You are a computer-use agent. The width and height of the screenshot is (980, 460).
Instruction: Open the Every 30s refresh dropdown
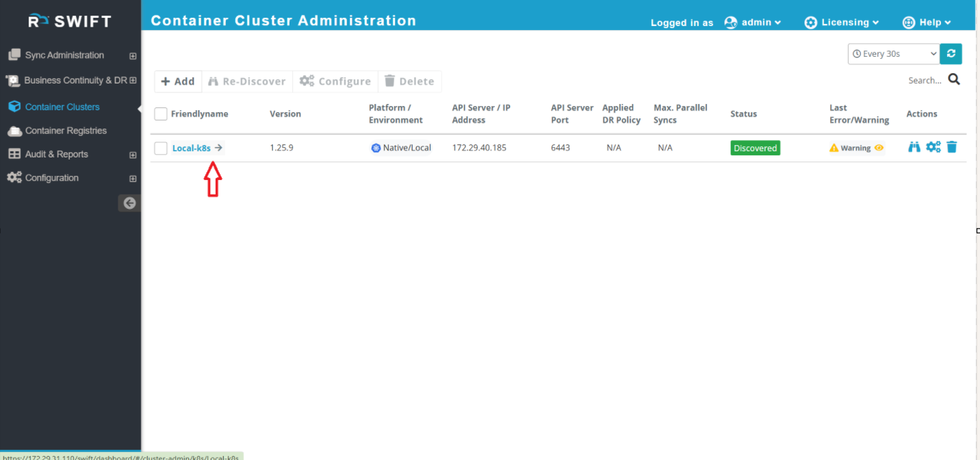click(x=894, y=53)
